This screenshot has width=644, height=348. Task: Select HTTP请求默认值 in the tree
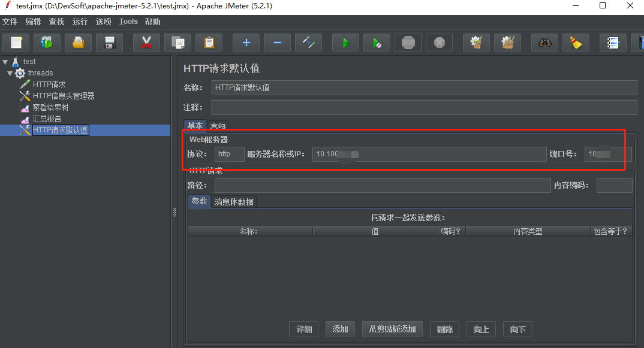61,130
